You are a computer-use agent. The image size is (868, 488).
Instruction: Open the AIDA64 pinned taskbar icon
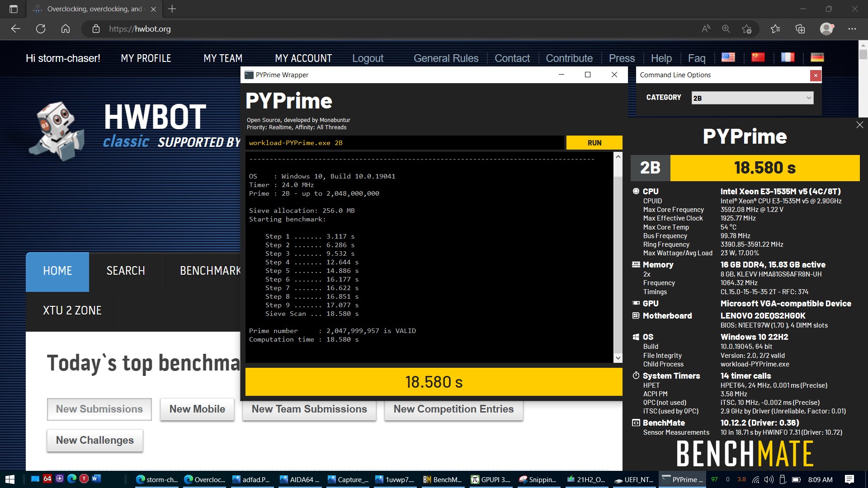pyautogui.click(x=47, y=479)
